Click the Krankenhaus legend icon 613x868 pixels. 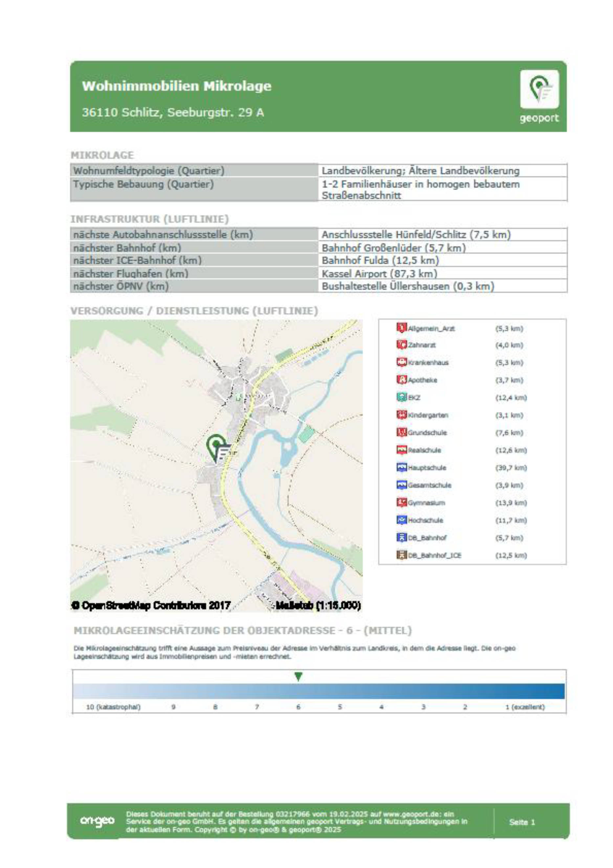401,362
